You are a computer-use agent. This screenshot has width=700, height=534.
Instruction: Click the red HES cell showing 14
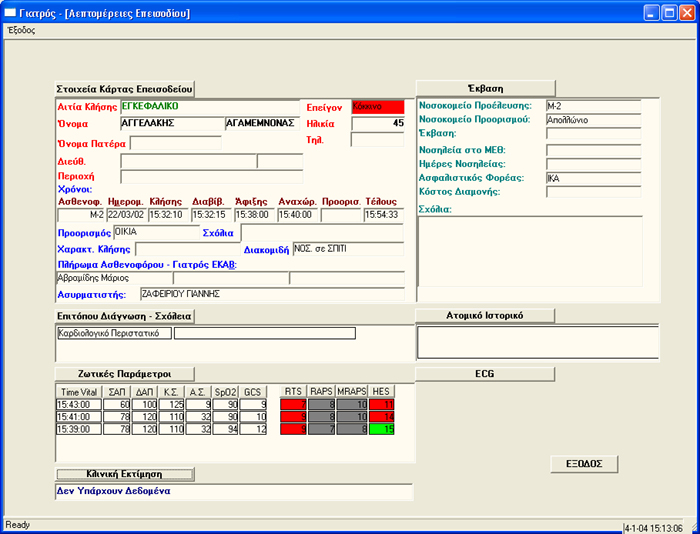coord(382,417)
